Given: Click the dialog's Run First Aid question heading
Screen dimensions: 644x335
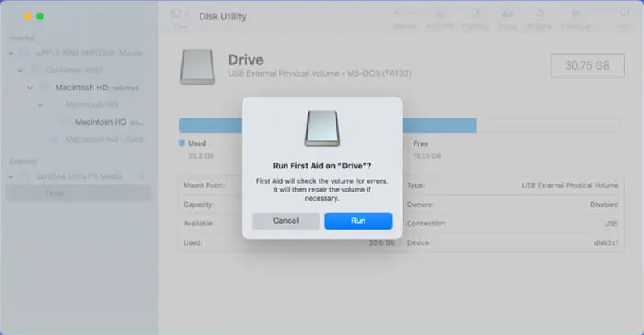Looking at the screenshot, I should [x=322, y=166].
